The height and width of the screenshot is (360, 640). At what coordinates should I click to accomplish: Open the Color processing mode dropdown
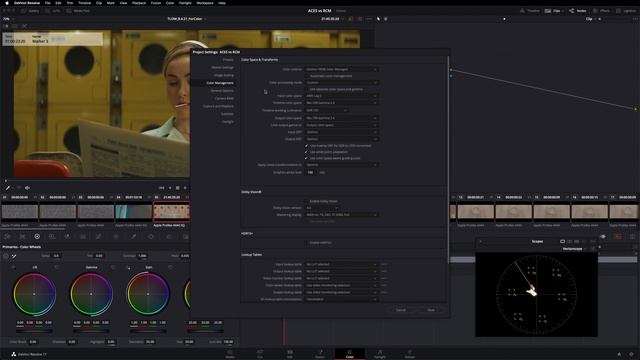342,82
